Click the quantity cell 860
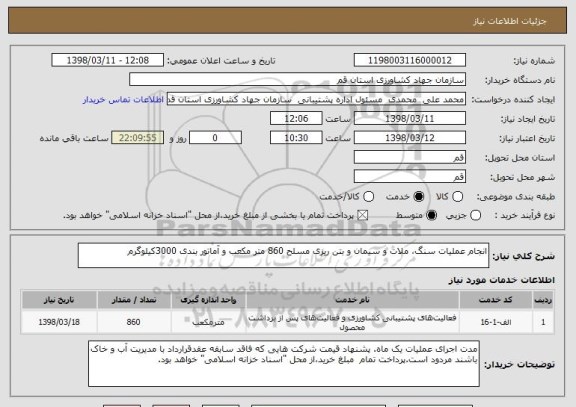This screenshot has height=407, width=576. [133, 322]
